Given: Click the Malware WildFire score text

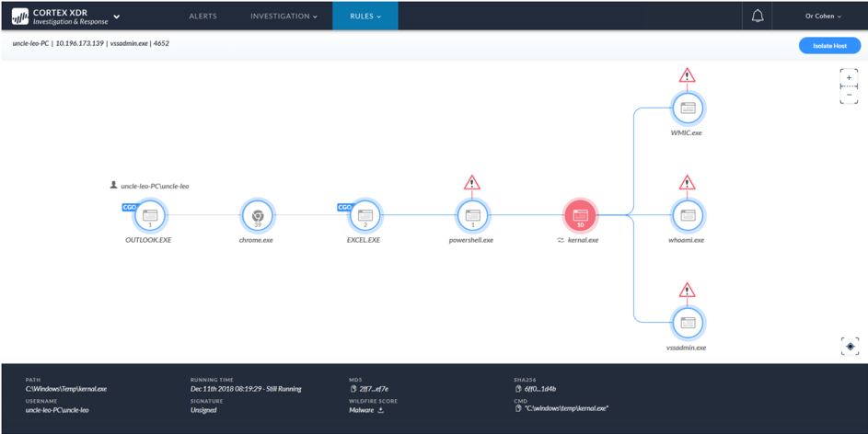Looking at the screenshot, I should coord(362,410).
